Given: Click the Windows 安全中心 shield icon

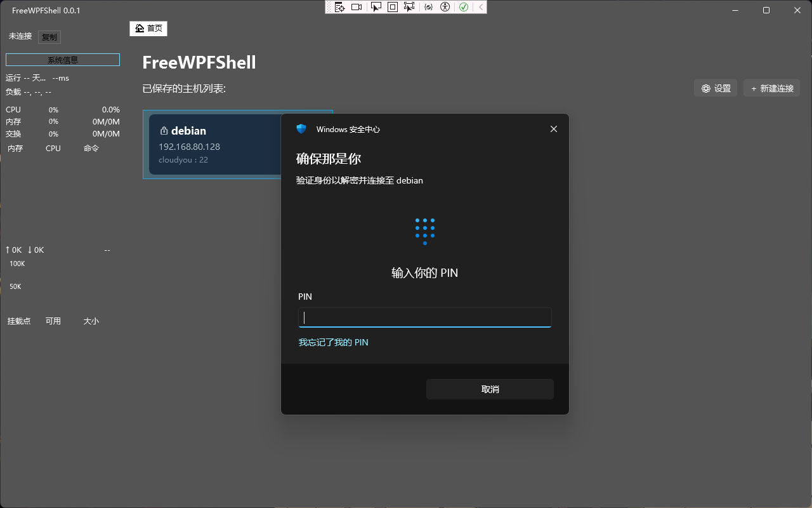Looking at the screenshot, I should click(x=301, y=128).
